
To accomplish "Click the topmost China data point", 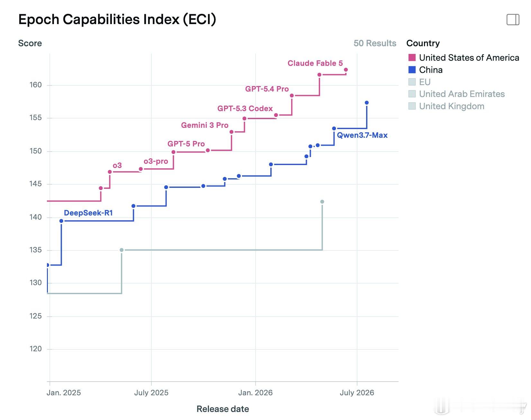I will pyautogui.click(x=367, y=103).
